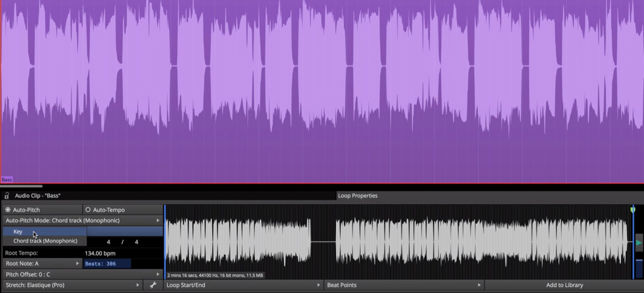
Task: Select the Audio Clip - "Bass" title
Action: click(37, 196)
